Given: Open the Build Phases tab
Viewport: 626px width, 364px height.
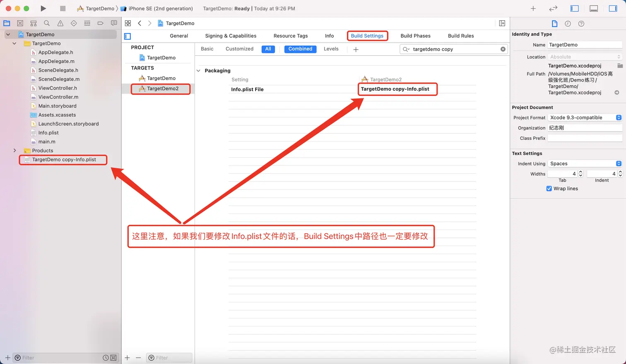Looking at the screenshot, I should point(415,36).
